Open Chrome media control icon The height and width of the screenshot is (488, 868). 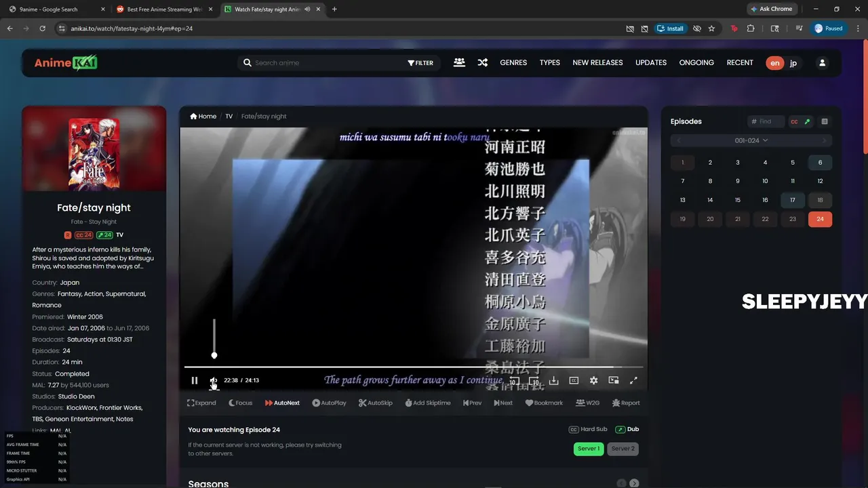click(800, 28)
